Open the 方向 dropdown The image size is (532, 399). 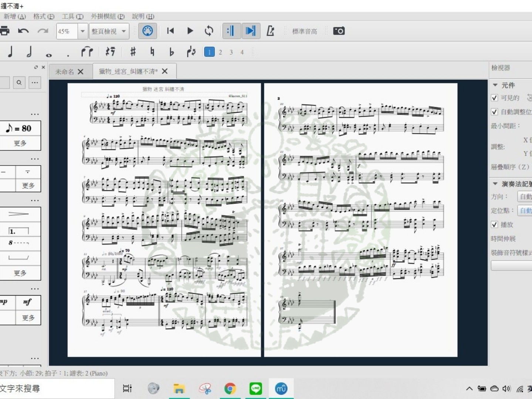[x=525, y=197]
